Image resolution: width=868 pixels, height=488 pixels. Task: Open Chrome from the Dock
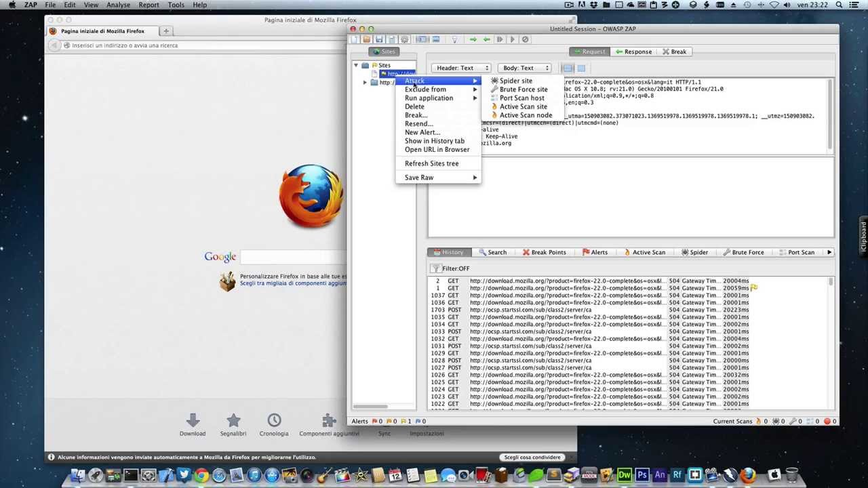click(x=201, y=475)
